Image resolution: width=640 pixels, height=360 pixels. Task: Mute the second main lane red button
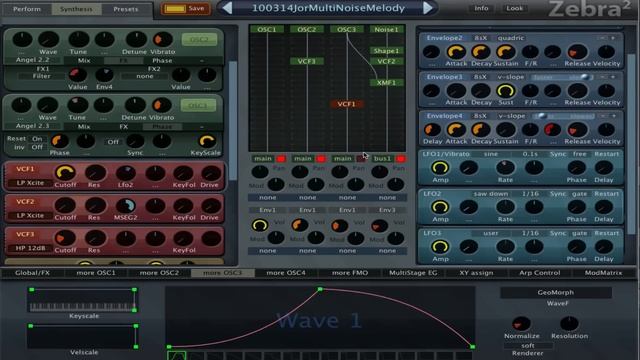pos(321,158)
